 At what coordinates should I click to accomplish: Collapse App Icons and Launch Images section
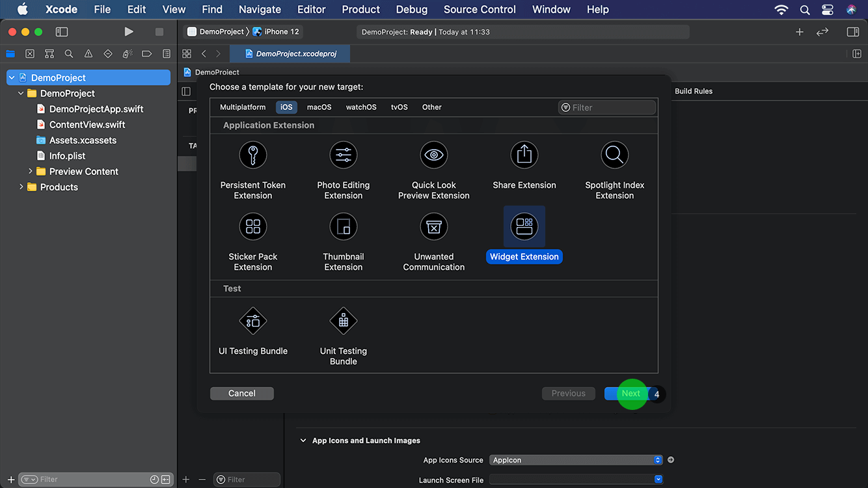pos(303,441)
